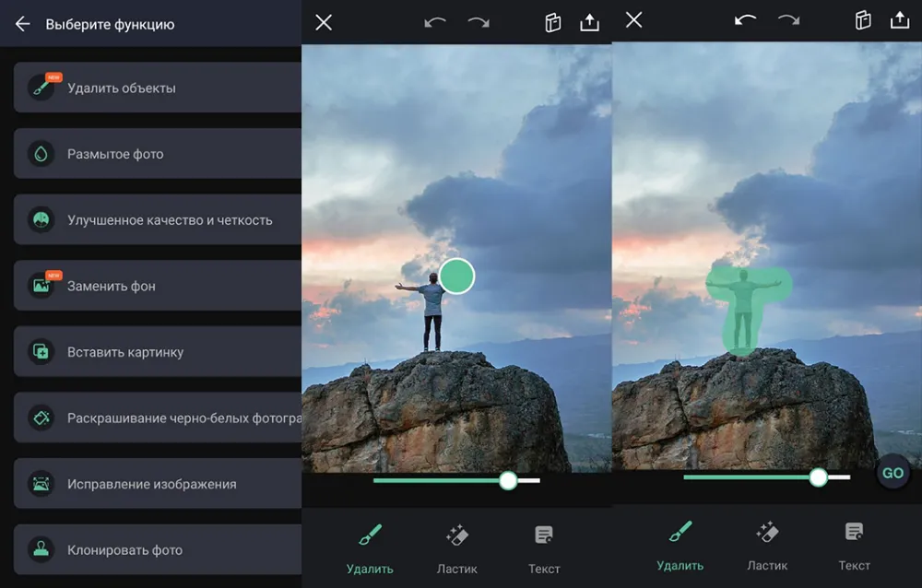
Task: Tap the export icon in the GO-button editor
Action: coord(899,20)
